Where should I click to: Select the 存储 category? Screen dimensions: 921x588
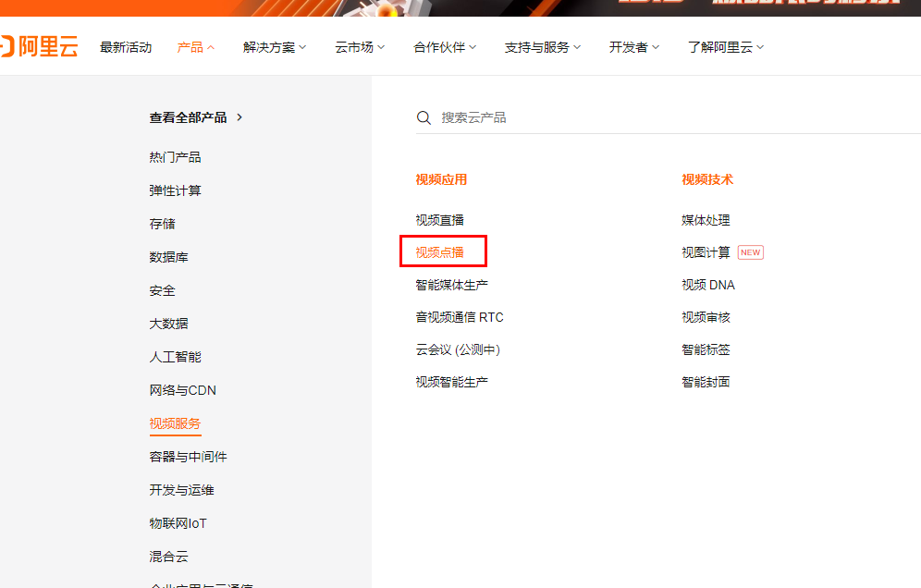162,224
